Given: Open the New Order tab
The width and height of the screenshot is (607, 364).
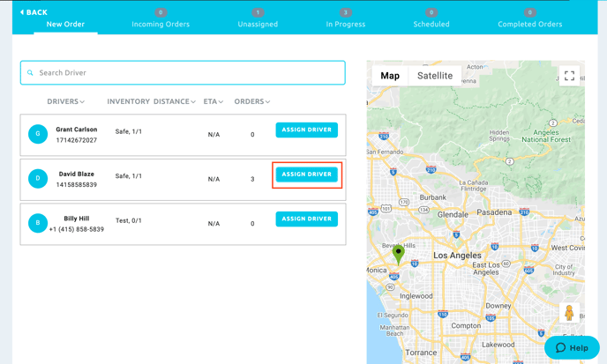Looking at the screenshot, I should [x=65, y=24].
